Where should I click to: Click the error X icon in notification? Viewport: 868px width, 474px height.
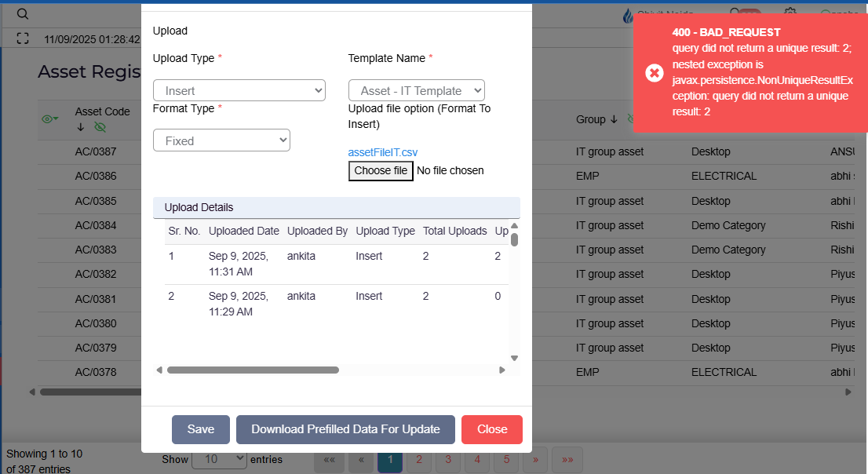(654, 73)
